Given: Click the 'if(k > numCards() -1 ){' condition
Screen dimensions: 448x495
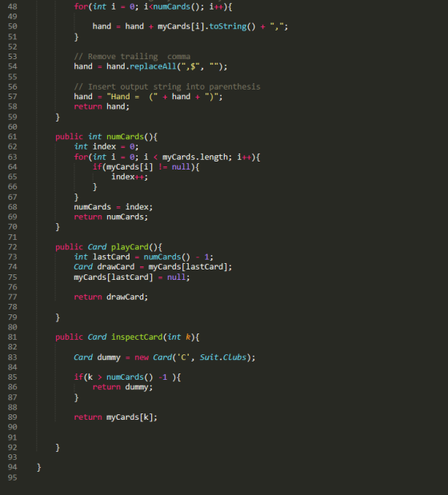Looking at the screenshot, I should tap(127, 377).
